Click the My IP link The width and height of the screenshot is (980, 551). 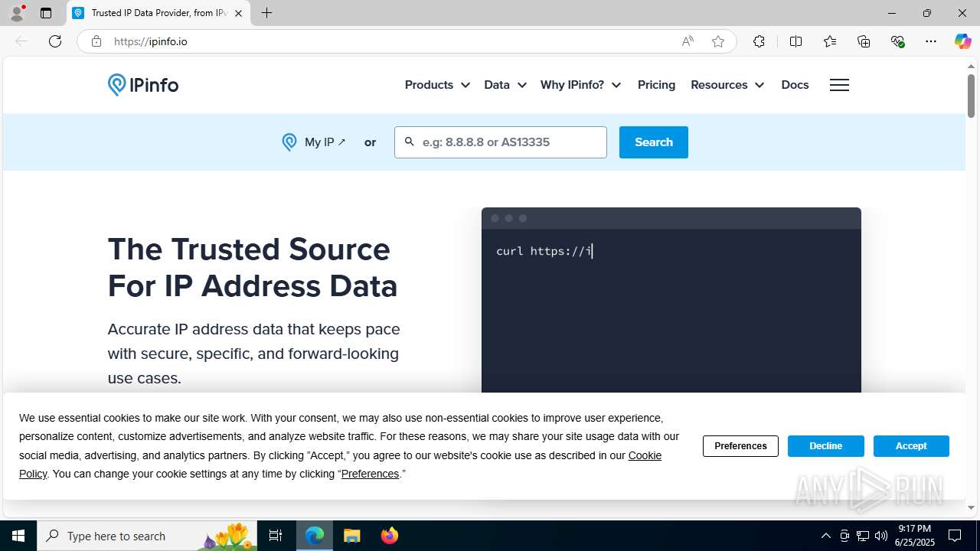click(x=314, y=142)
